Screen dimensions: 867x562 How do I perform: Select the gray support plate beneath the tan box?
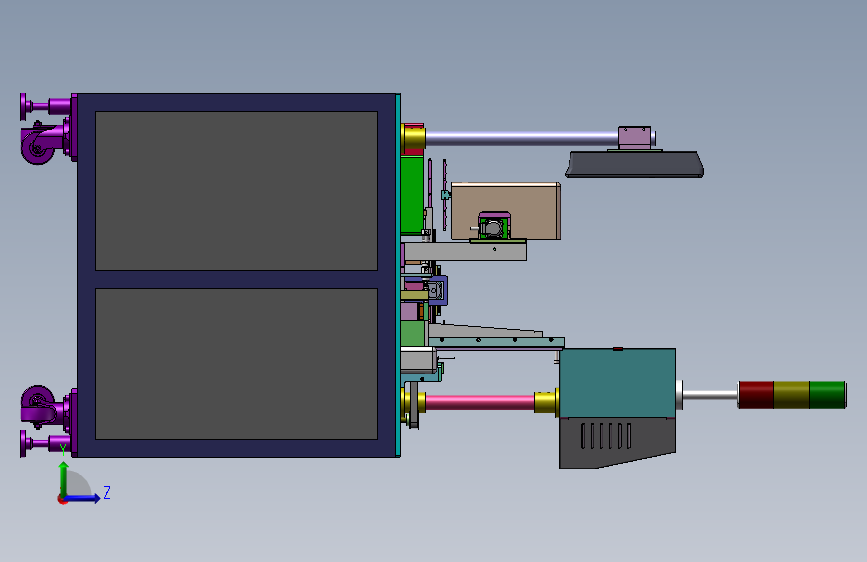[x=465, y=252]
